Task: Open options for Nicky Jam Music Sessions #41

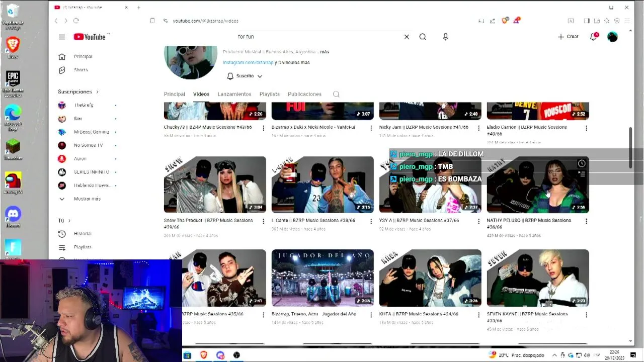Action: (478, 128)
